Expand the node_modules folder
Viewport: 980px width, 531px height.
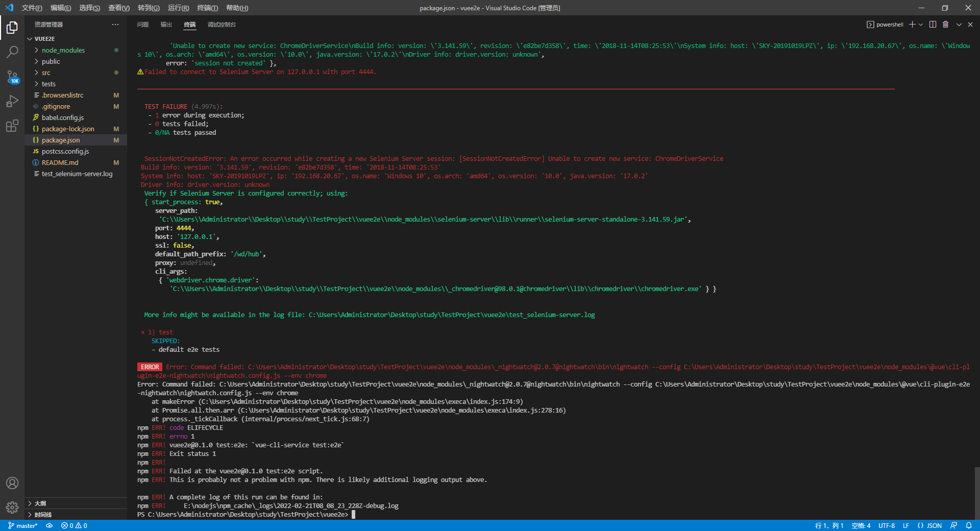pyautogui.click(x=76, y=50)
